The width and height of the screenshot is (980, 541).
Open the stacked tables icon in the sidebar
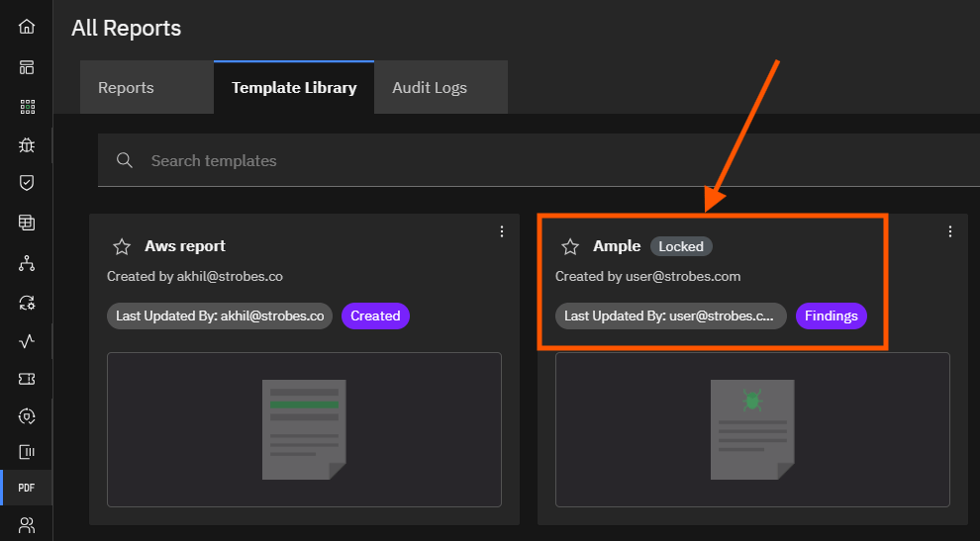click(x=27, y=223)
